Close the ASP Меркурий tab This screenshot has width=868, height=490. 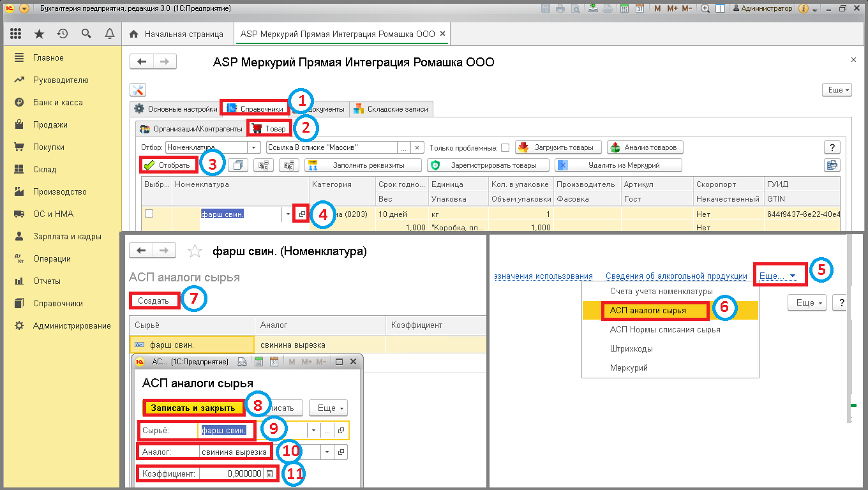point(442,34)
